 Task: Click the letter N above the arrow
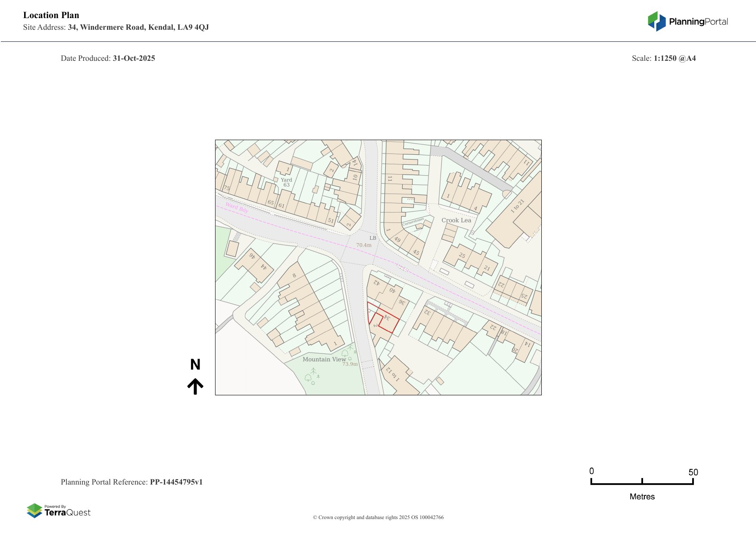[195, 365]
